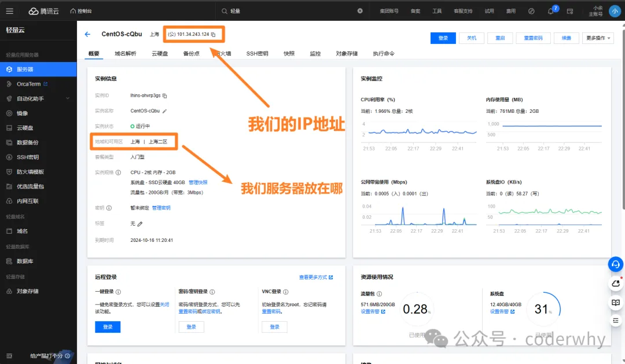
Task: Switch to the 监控 tab
Action: (315, 53)
